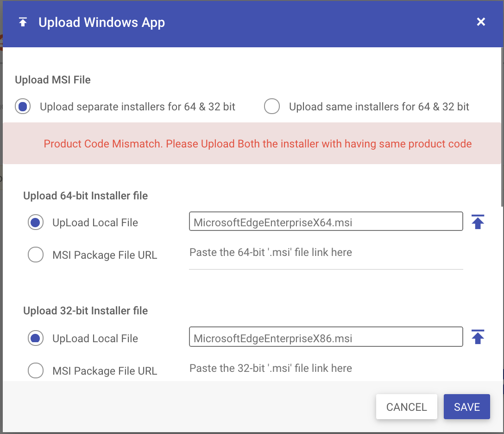Choose MSI Package File URL for the 64-bit installer
This screenshot has width=504, height=434.
[x=36, y=255]
